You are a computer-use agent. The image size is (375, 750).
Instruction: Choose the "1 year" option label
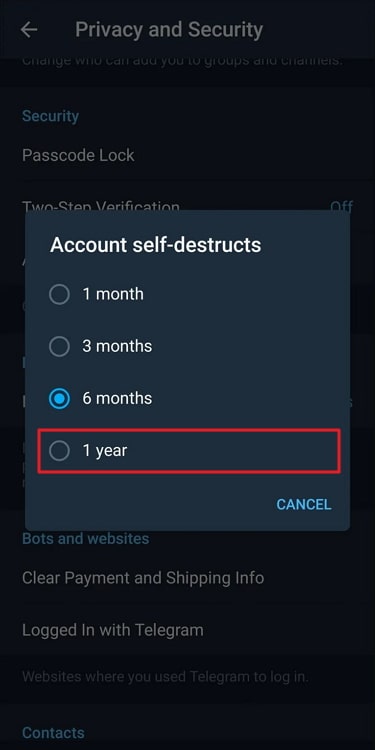105,451
